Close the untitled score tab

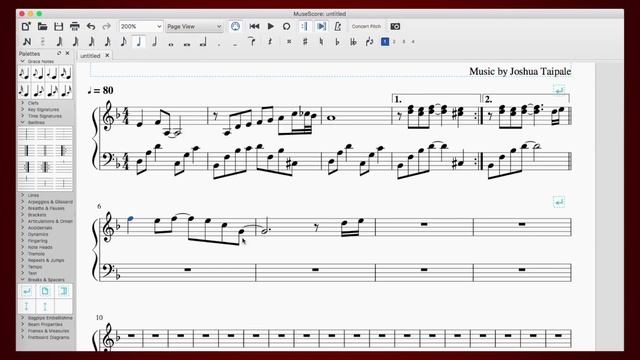[x=107, y=55]
